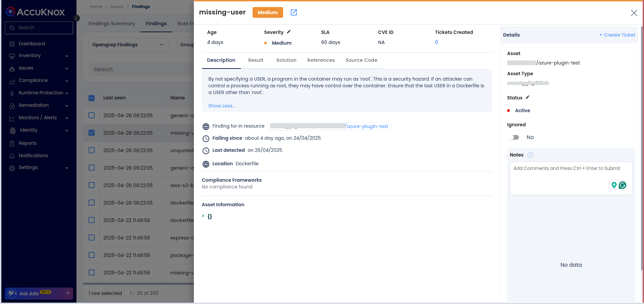Expand the Monitors / Alerts chevron
This screenshot has width=644, height=304.
67,118
